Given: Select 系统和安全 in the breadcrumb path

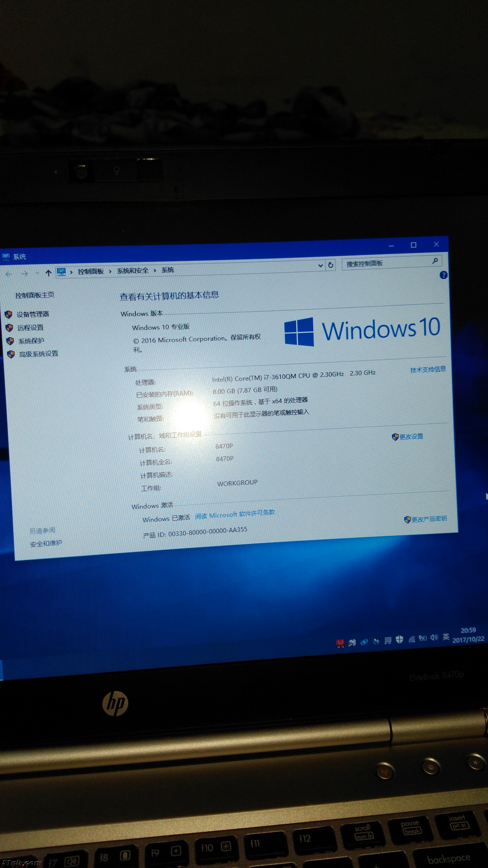Looking at the screenshot, I should coord(133,271).
